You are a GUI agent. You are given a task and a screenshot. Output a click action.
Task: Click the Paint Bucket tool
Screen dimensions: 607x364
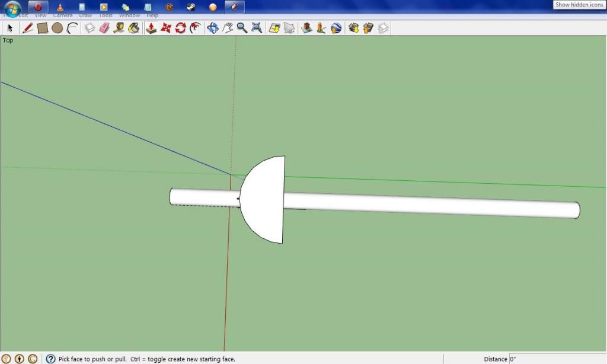pyautogui.click(x=134, y=28)
